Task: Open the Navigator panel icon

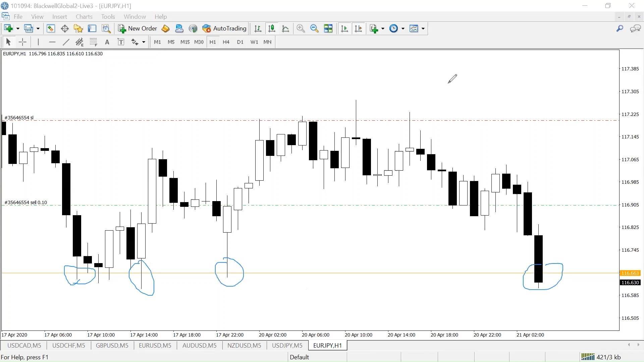Action: click(78, 28)
